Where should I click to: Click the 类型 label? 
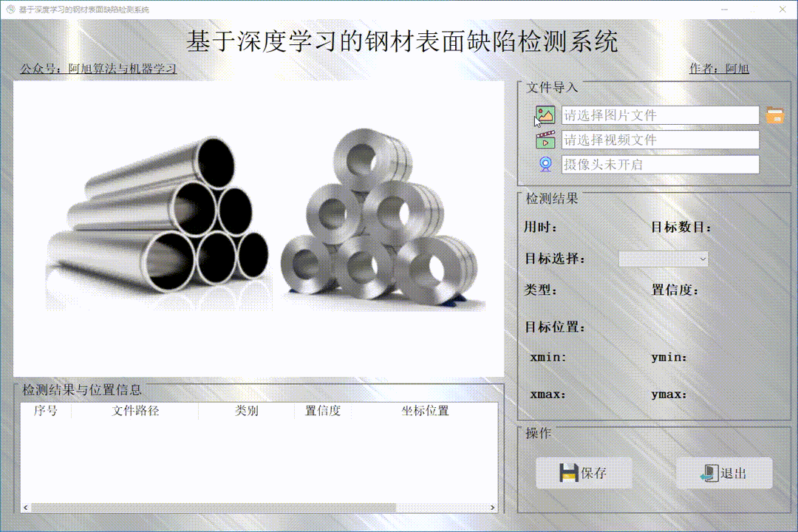pyautogui.click(x=540, y=290)
